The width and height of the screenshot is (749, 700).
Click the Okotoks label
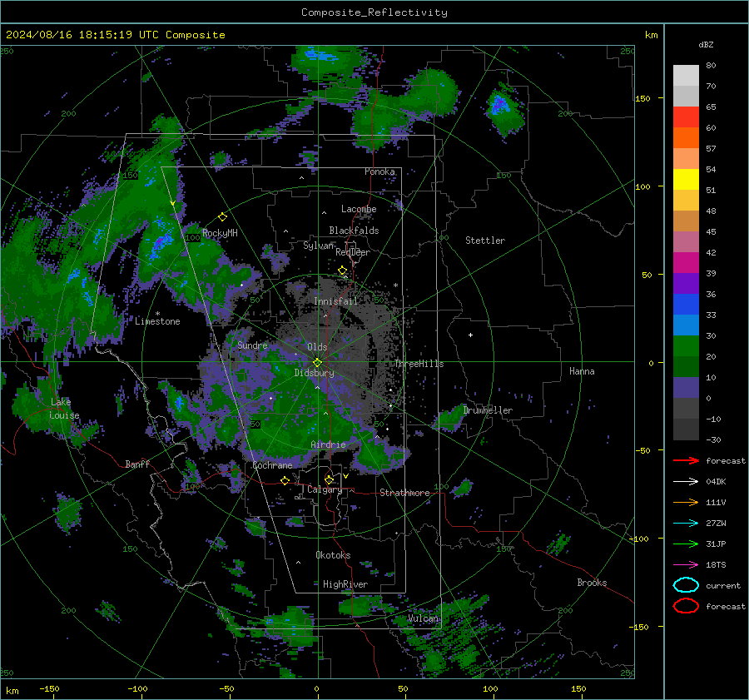(333, 555)
